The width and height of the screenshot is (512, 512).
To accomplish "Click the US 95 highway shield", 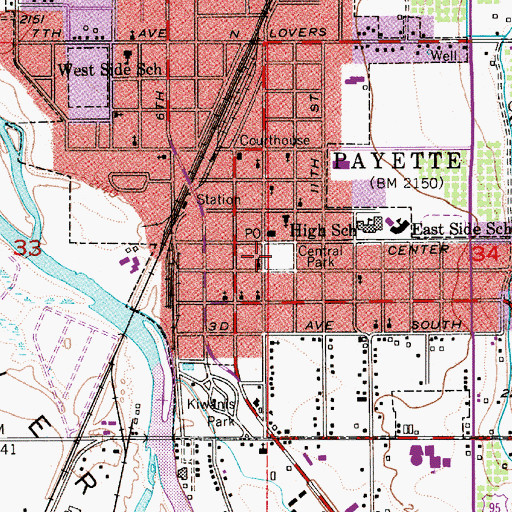I will point(495,504).
